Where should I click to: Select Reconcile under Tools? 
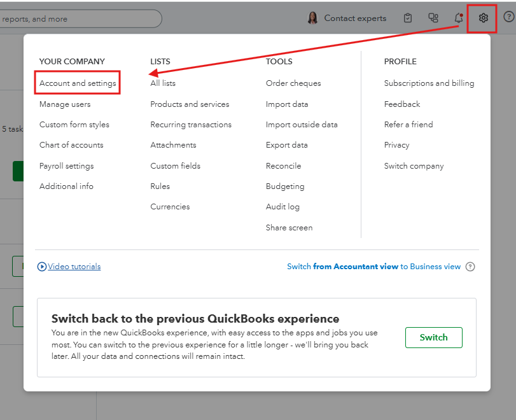point(283,166)
